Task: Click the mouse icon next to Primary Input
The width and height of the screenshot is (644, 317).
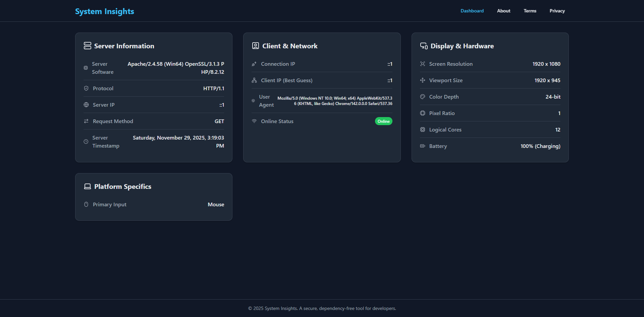Action: click(86, 204)
